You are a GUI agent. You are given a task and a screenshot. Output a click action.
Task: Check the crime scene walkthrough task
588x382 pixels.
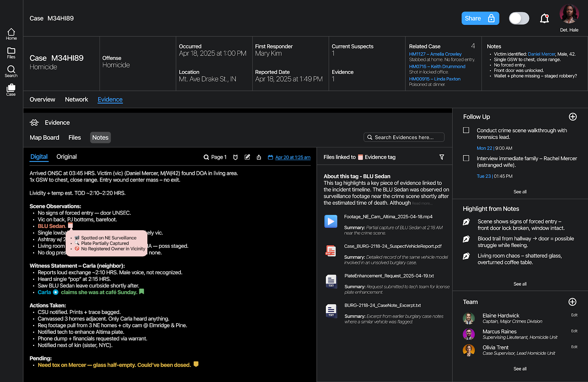[466, 130]
